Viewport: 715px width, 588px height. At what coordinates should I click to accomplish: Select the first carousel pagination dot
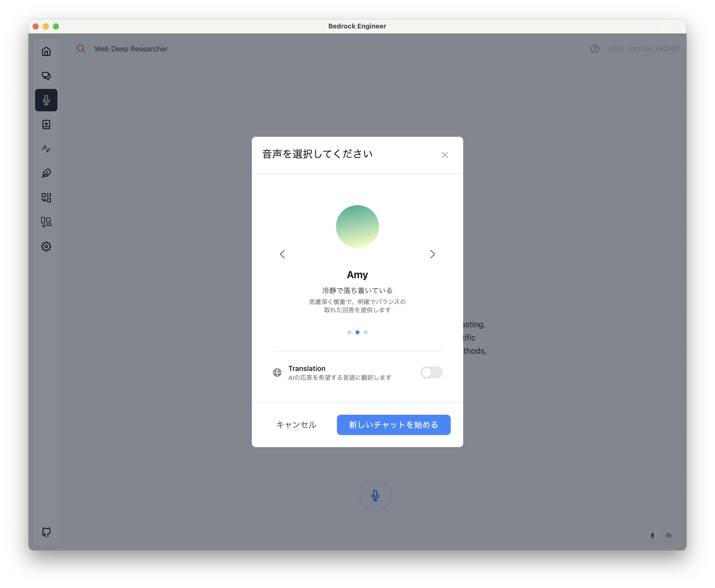[349, 332]
